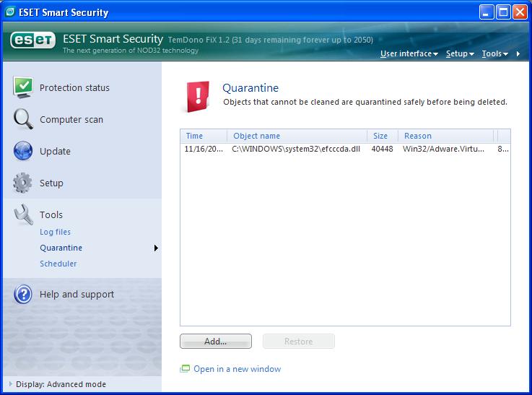The image size is (532, 395).
Task: Sort by the Object name column header
Action: 297,136
